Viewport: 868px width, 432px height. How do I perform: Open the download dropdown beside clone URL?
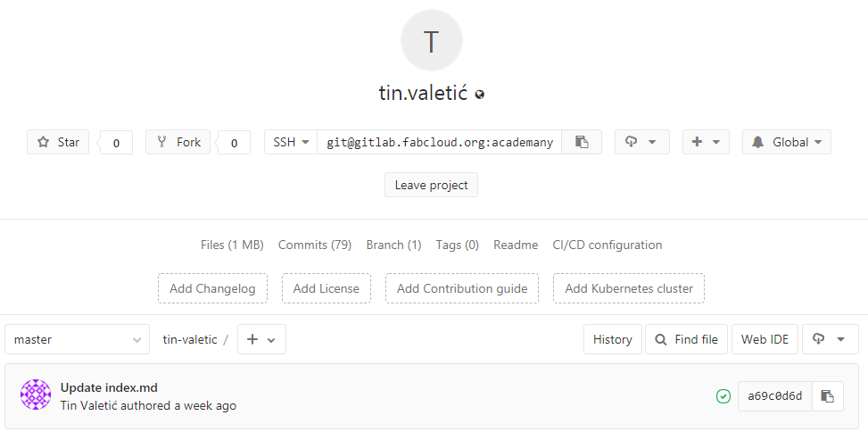641,142
